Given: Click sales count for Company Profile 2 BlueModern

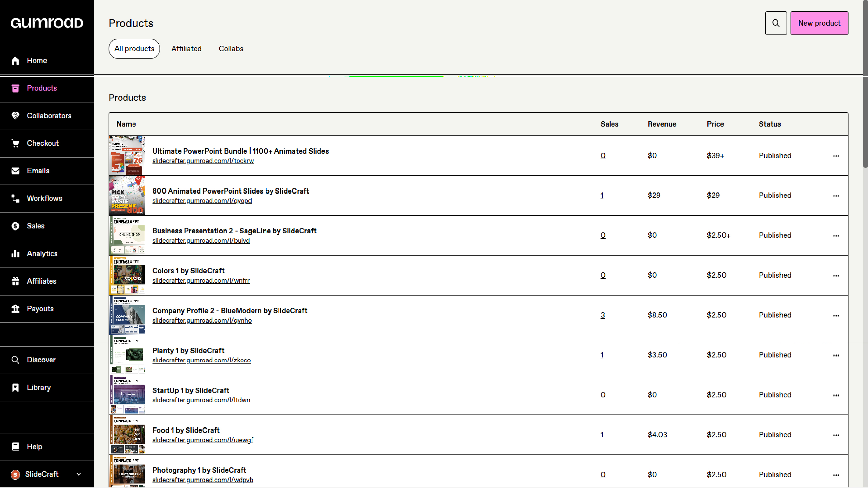Looking at the screenshot, I should [x=602, y=315].
